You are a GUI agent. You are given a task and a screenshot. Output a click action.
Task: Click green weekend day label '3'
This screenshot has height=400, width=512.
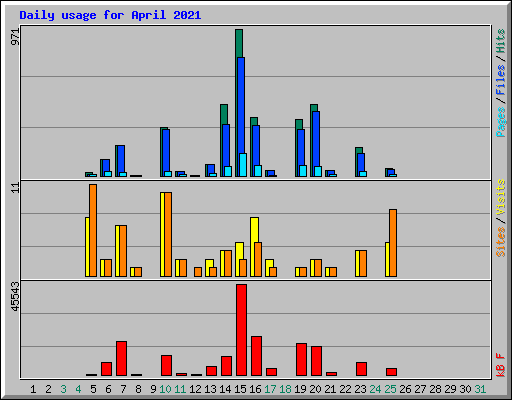[x=63, y=389]
